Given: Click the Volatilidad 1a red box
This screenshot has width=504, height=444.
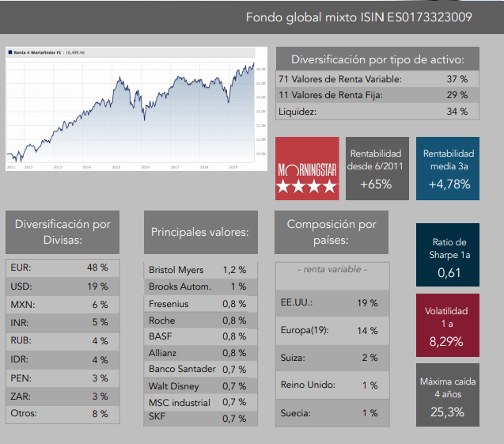Looking at the screenshot, I should coord(449,326).
